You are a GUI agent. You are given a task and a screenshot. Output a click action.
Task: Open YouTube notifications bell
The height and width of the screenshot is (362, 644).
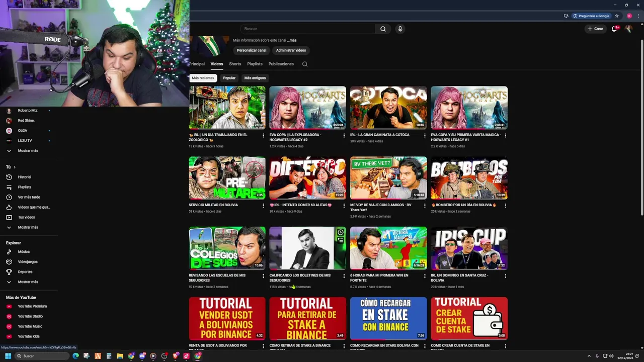pyautogui.click(x=614, y=29)
